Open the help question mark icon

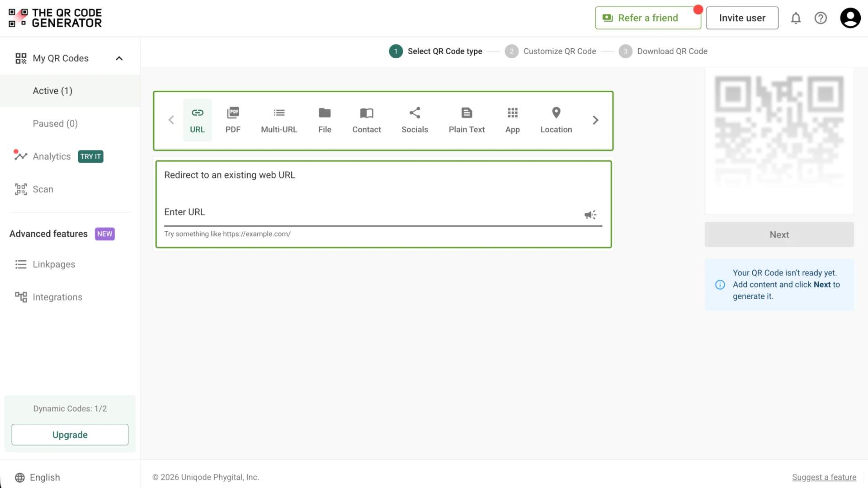pyautogui.click(x=821, y=18)
